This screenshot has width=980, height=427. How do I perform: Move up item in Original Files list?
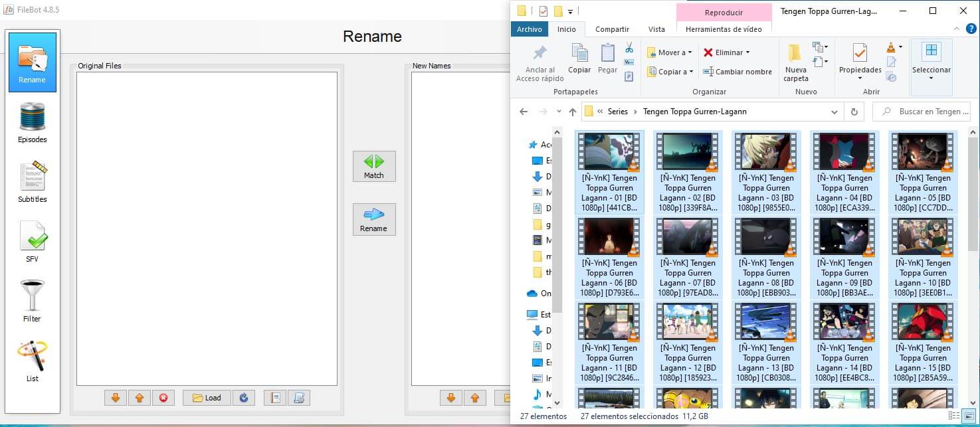[139, 398]
